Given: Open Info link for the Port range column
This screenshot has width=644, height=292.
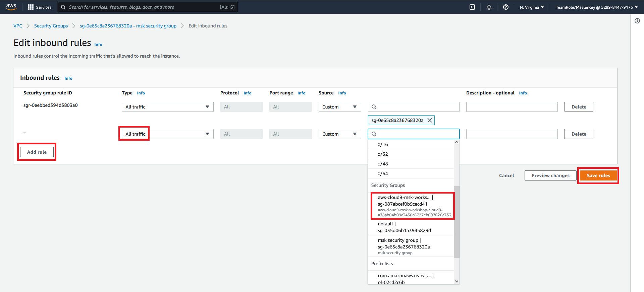Looking at the screenshot, I should [x=302, y=93].
